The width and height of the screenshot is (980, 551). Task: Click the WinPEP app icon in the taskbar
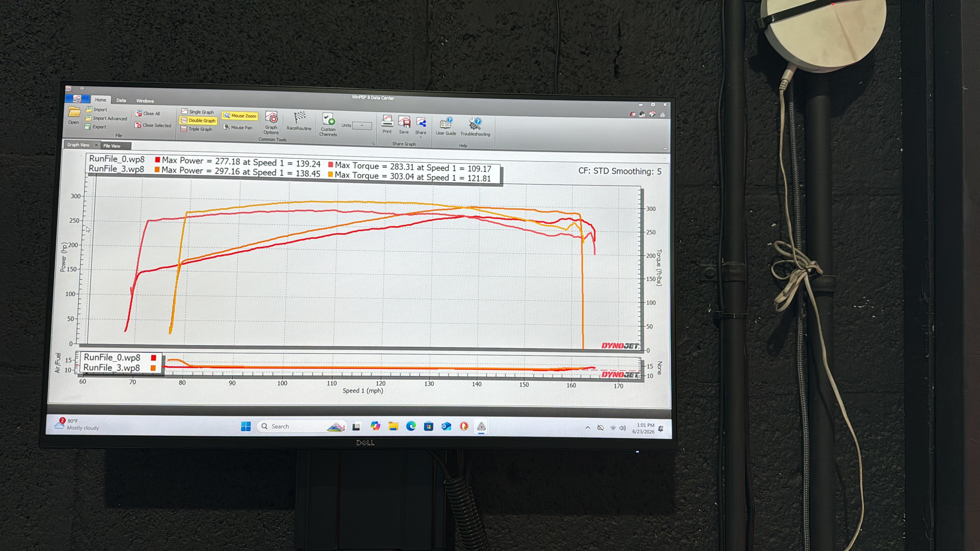tap(481, 427)
